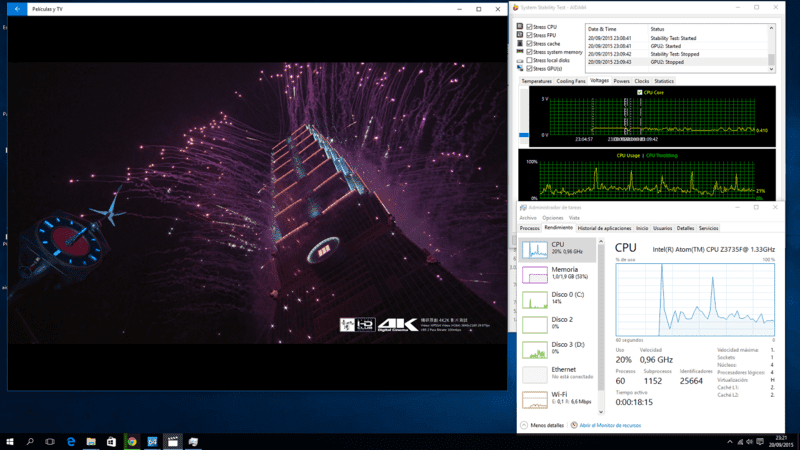Open the Historial de aplicaciones tab
Viewport: 800px width, 450px height.
click(604, 229)
